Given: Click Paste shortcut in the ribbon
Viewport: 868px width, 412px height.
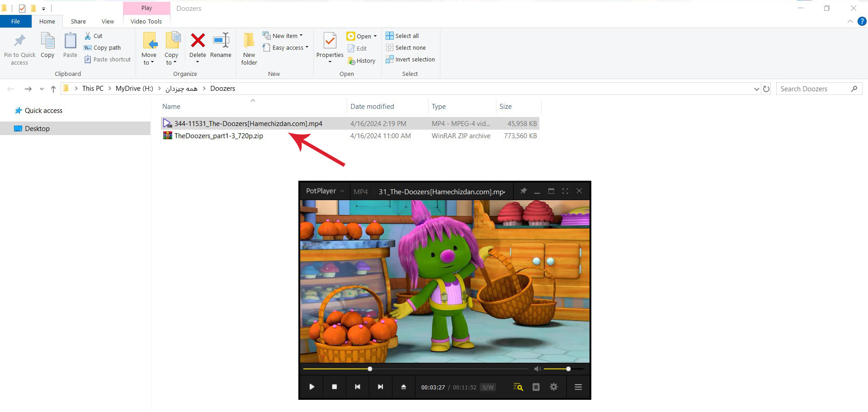Looking at the screenshot, I should (108, 59).
